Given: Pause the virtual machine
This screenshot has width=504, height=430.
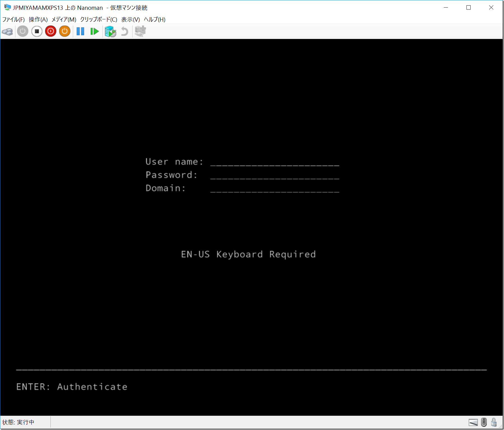Looking at the screenshot, I should [80, 31].
